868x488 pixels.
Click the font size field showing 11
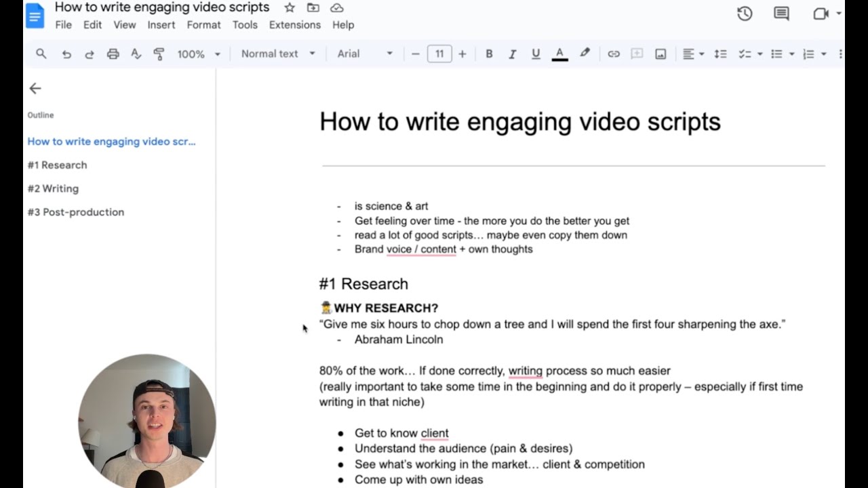[x=439, y=54]
